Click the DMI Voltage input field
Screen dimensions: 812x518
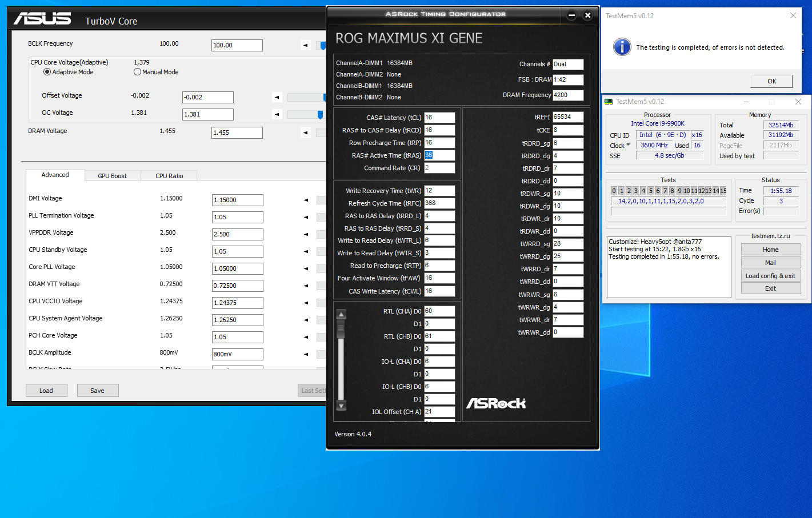point(238,200)
